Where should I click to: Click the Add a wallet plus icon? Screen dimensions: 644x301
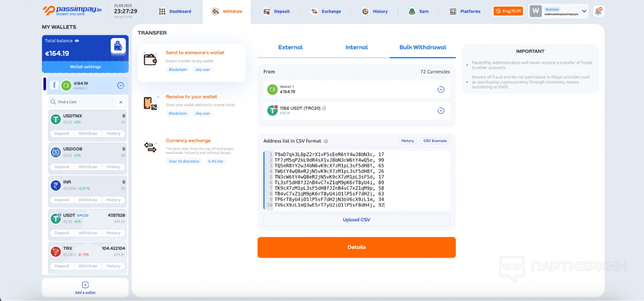(x=85, y=285)
